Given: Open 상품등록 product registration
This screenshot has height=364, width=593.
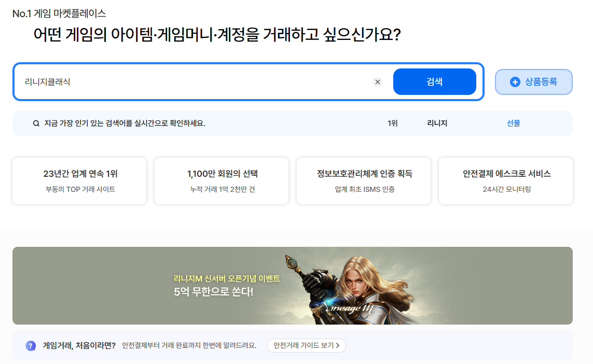Looking at the screenshot, I should [534, 81].
